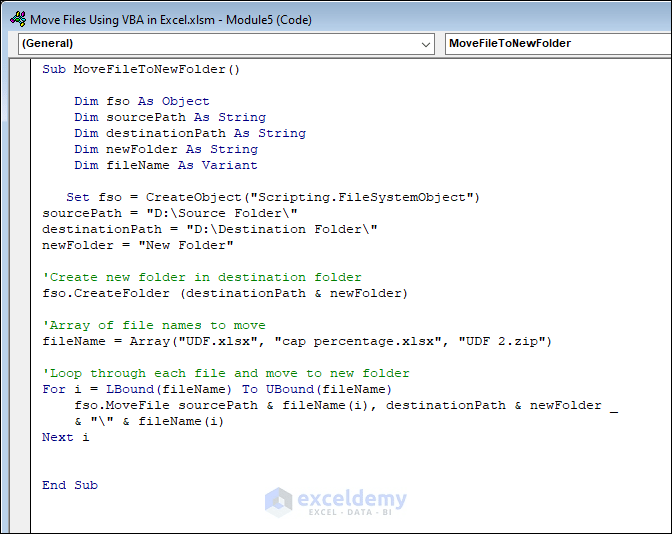Click comment 'Loop through each file
Image resolution: width=672 pixels, height=534 pixels.
(226, 373)
